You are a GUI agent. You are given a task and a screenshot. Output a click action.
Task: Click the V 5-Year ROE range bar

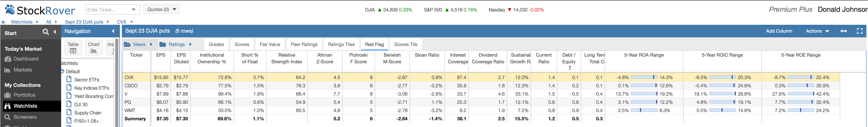[x=801, y=94]
